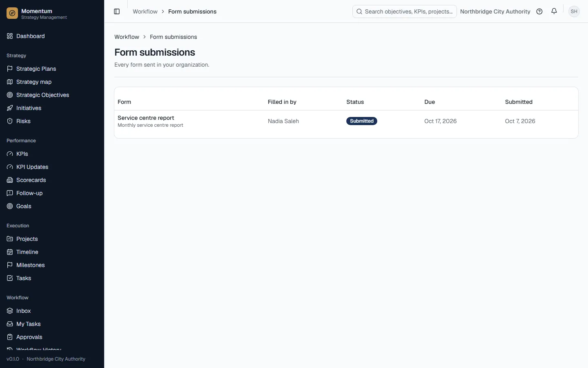Open the help question mark icon
Screen dimensions: 588x368
[539, 11]
